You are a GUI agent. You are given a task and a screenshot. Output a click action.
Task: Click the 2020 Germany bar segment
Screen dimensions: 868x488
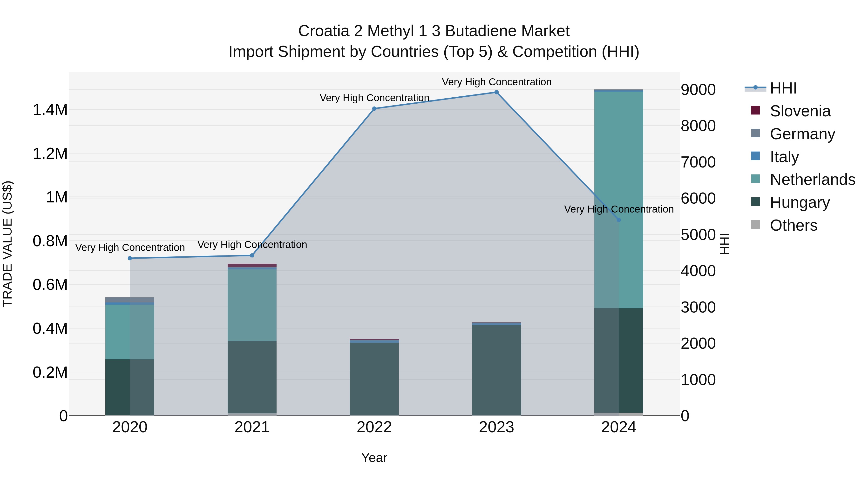tap(130, 300)
